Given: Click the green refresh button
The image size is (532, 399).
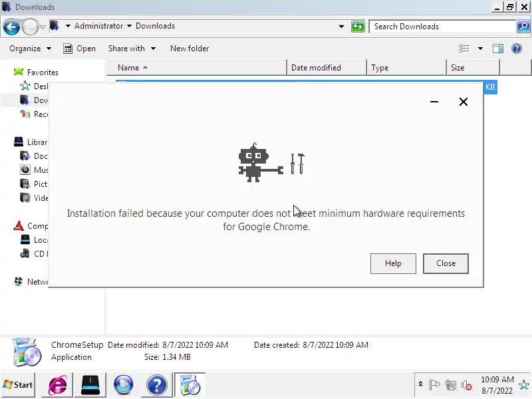Looking at the screenshot, I should pyautogui.click(x=358, y=27).
